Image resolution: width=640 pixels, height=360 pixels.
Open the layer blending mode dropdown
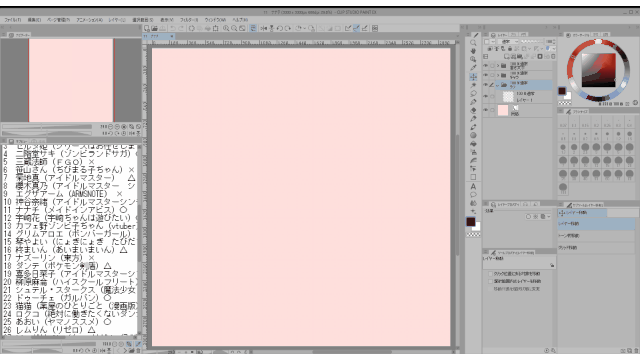[x=509, y=42]
